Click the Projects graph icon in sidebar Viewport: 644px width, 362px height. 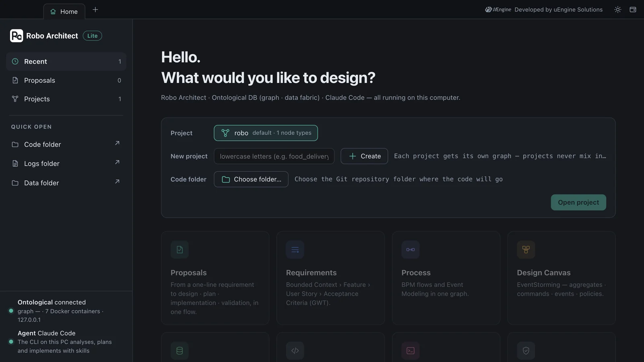[x=15, y=99]
